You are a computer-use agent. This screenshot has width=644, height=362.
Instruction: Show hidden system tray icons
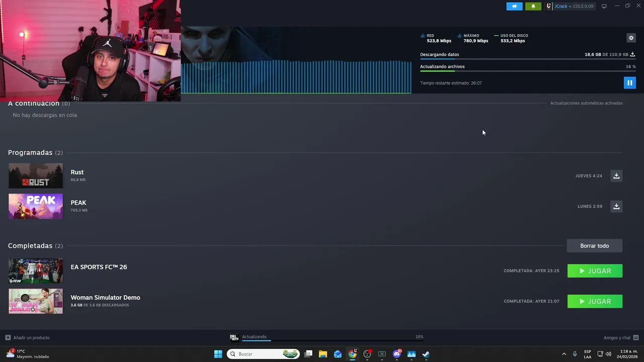coord(564,354)
